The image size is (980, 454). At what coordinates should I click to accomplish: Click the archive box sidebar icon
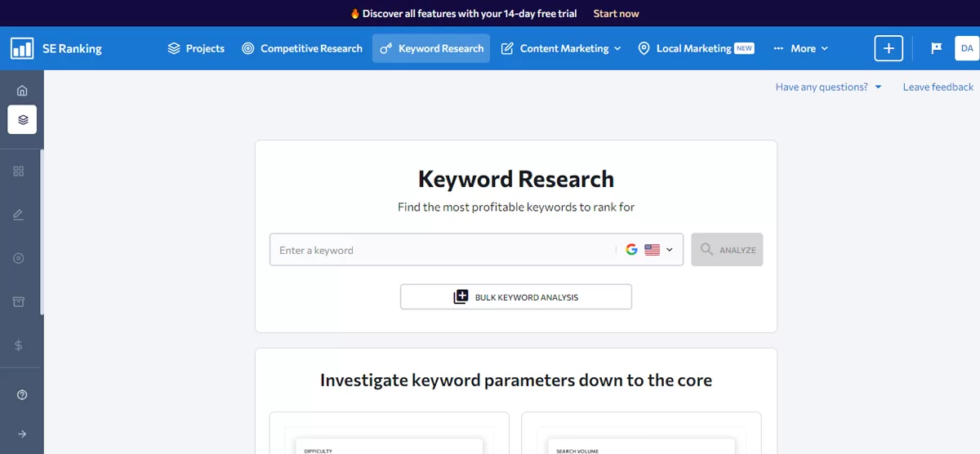(x=19, y=301)
